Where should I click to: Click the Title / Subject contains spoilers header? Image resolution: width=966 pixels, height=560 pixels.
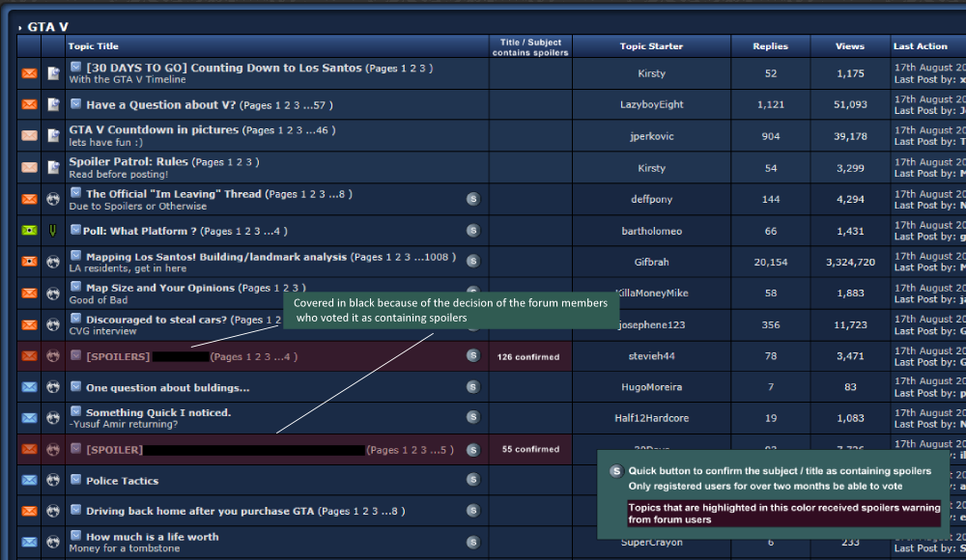point(530,47)
